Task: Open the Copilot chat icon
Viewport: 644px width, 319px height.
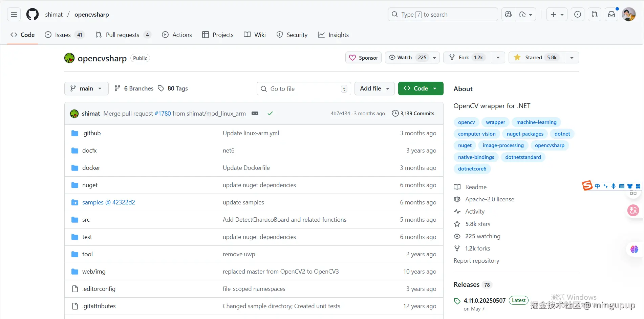Action: 508,14
